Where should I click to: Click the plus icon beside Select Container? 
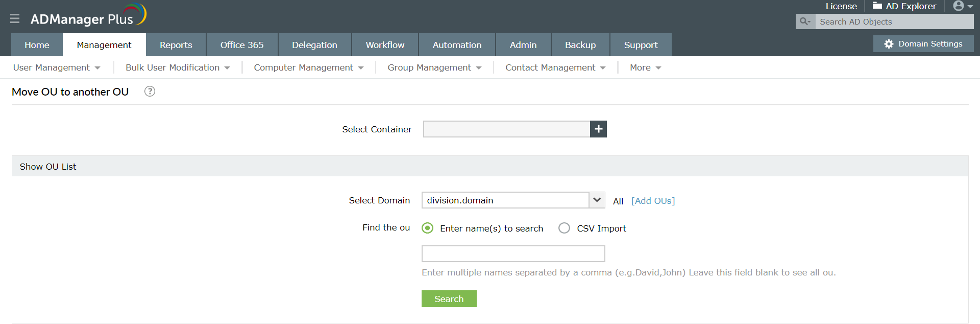point(598,129)
